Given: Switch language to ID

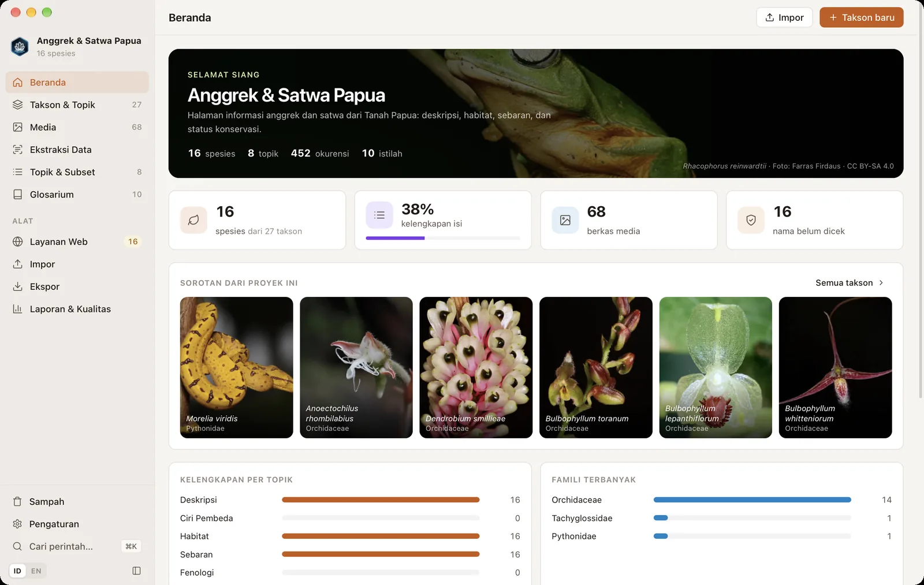Looking at the screenshot, I should tap(17, 571).
